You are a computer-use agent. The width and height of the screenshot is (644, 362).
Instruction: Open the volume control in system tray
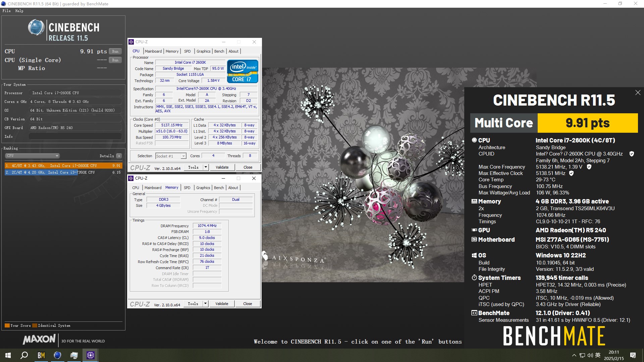click(590, 355)
